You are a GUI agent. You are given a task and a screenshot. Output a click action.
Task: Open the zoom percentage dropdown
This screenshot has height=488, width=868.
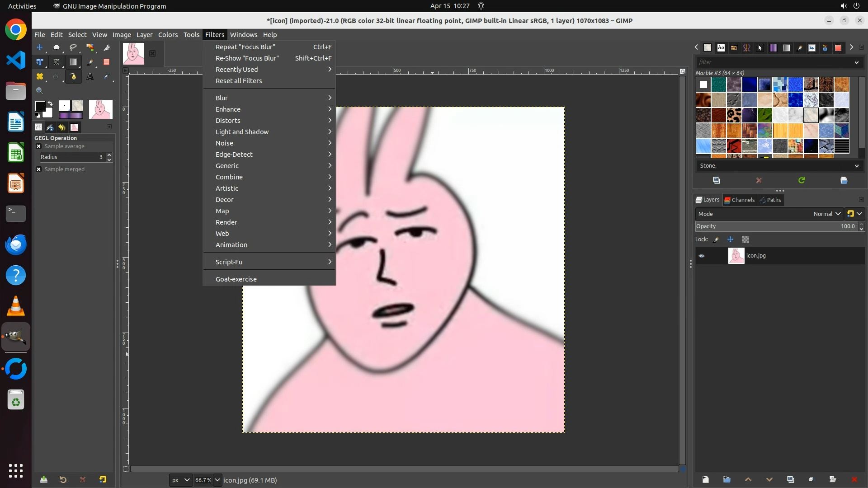[217, 480]
